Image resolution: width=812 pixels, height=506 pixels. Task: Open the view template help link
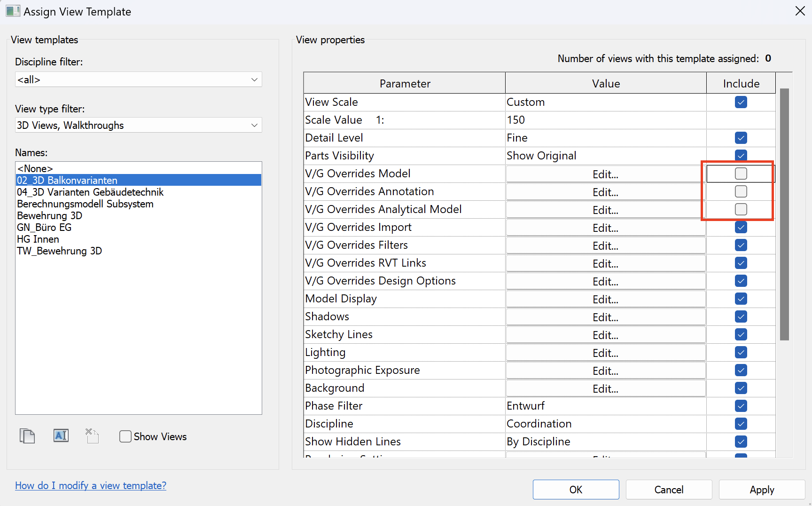click(91, 486)
